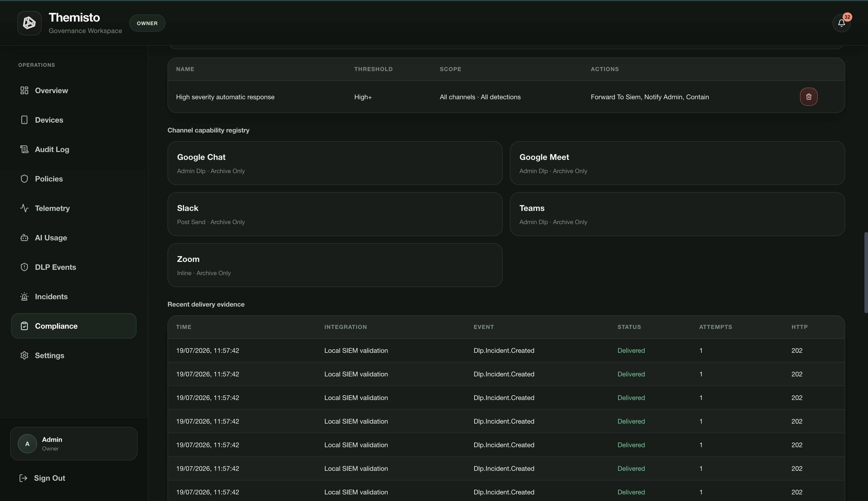Select the Compliance menu item

[x=74, y=326]
